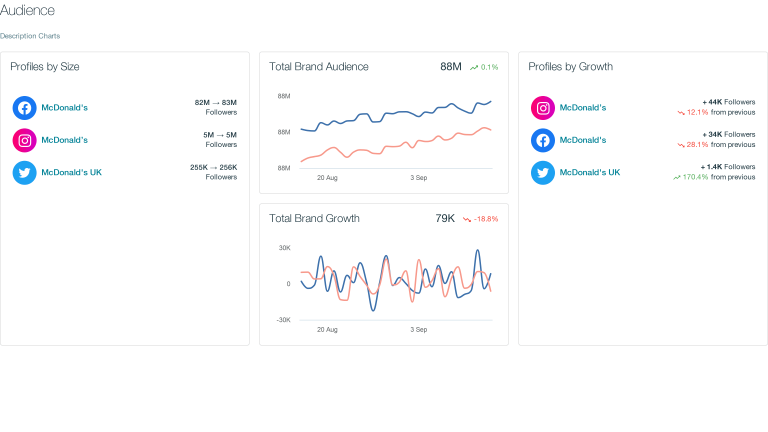Screen dimensions: 768x432
Task: Click the Facebook icon in Profiles by Growth
Action: click(x=543, y=140)
